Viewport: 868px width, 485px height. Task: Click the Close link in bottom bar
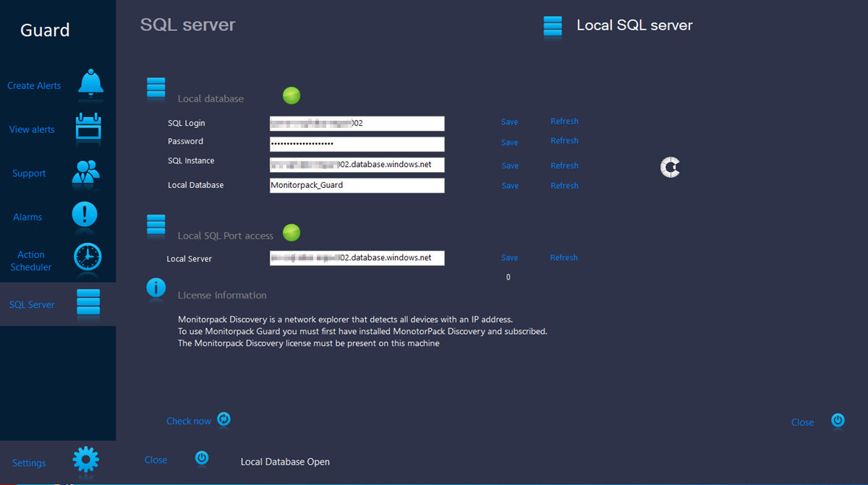pos(156,460)
